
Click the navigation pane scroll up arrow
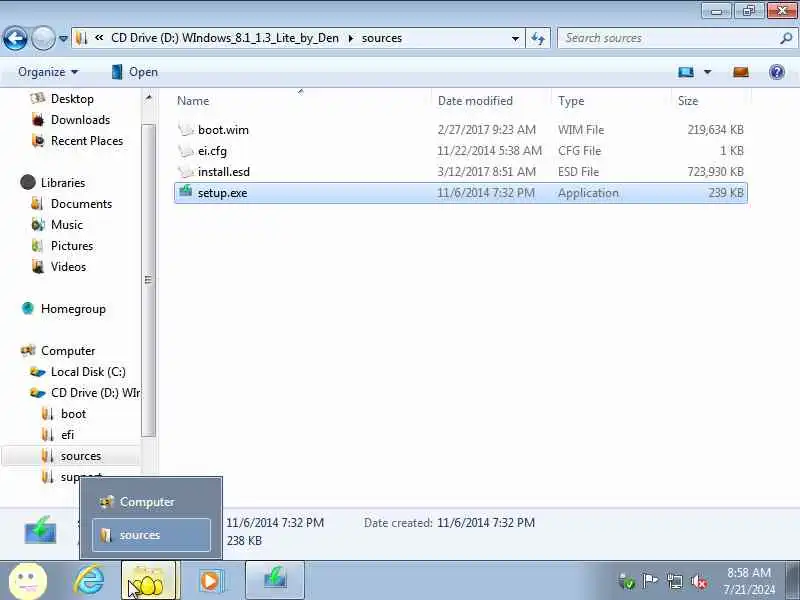(x=148, y=97)
